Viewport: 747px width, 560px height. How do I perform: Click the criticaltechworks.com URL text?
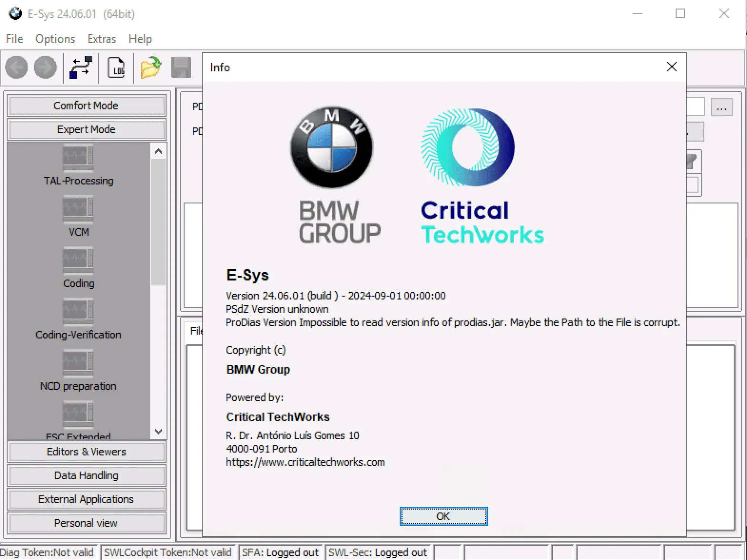[x=305, y=462]
